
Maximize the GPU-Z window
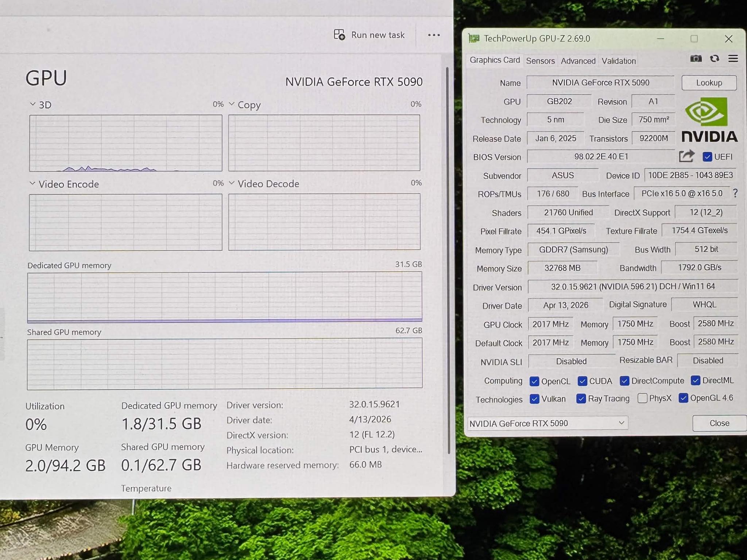pos(694,38)
